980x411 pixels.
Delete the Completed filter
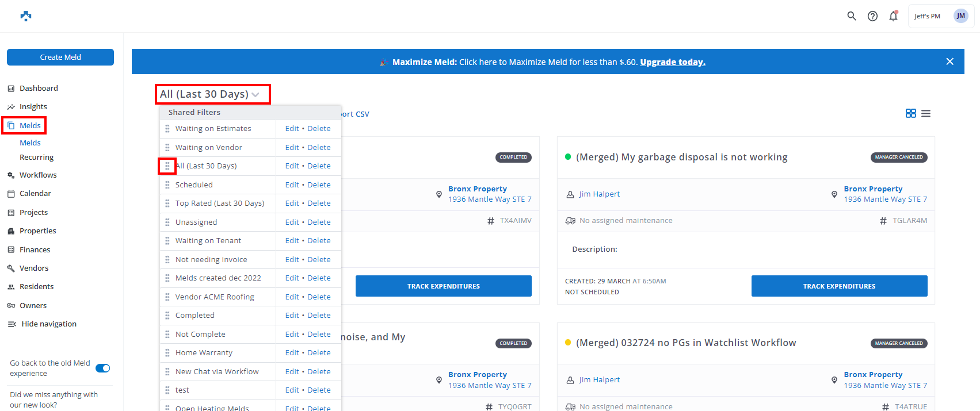(x=319, y=316)
